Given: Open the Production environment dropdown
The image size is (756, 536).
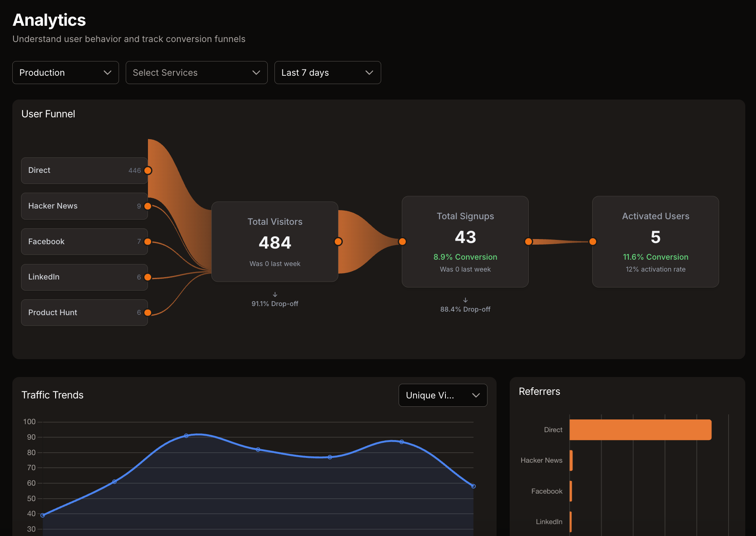Looking at the screenshot, I should pyautogui.click(x=65, y=73).
